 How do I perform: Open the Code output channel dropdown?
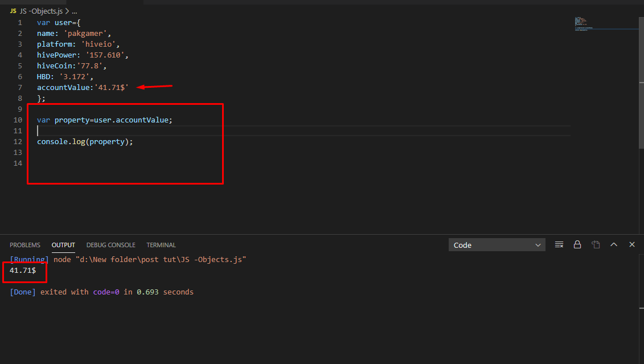tap(497, 245)
